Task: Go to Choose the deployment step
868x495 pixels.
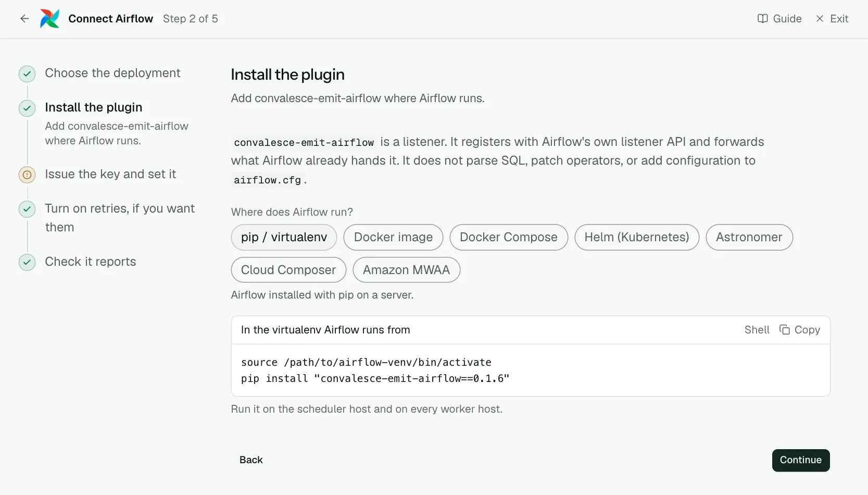Action: pyautogui.click(x=112, y=73)
